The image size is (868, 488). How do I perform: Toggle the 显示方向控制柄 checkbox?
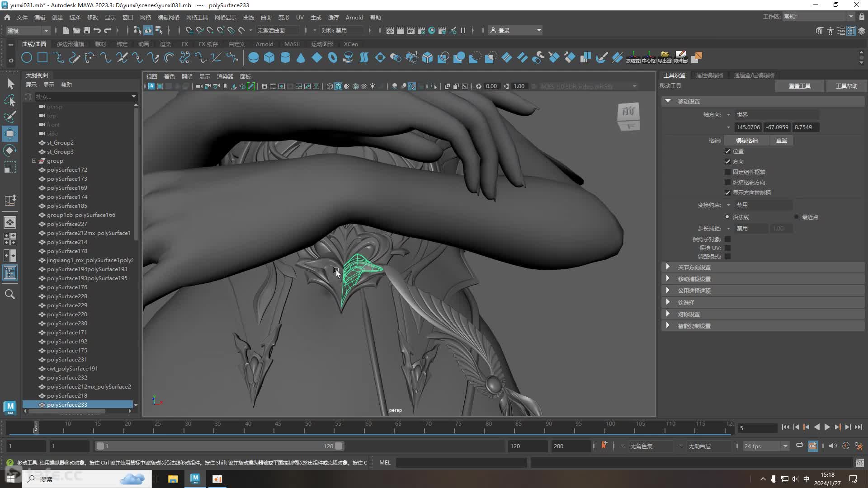coord(727,193)
